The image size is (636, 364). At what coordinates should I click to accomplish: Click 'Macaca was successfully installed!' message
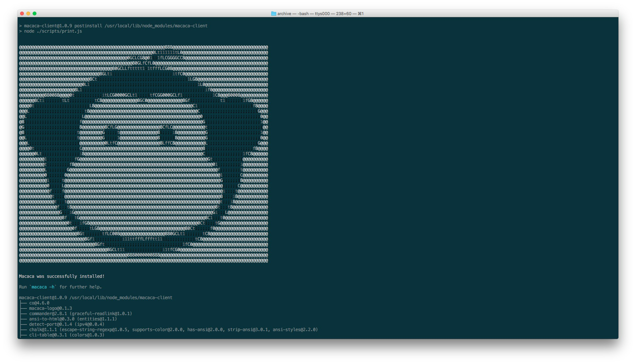coord(62,276)
